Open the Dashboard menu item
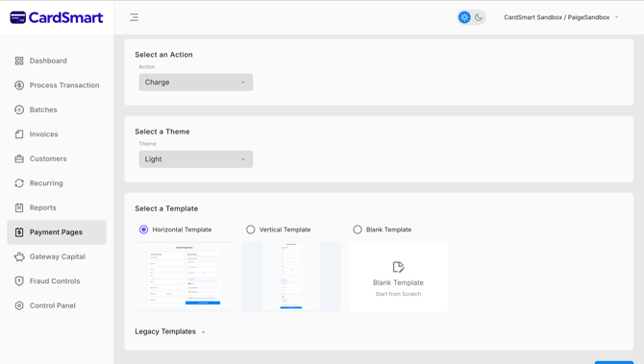The width and height of the screenshot is (644, 364). point(57,61)
